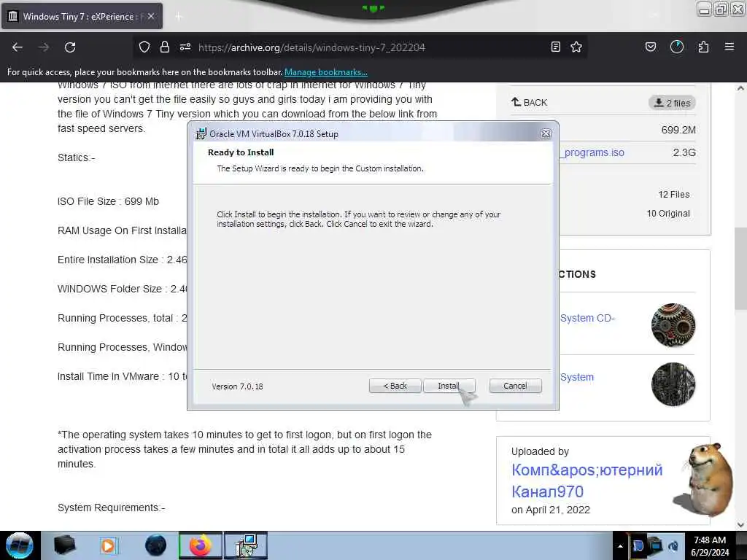
Task: Open the first system tray icon right of the arrow
Action: pos(638,545)
